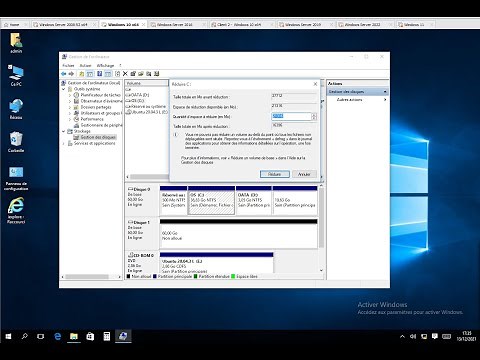Open the ? help menu

[x=120, y=65]
